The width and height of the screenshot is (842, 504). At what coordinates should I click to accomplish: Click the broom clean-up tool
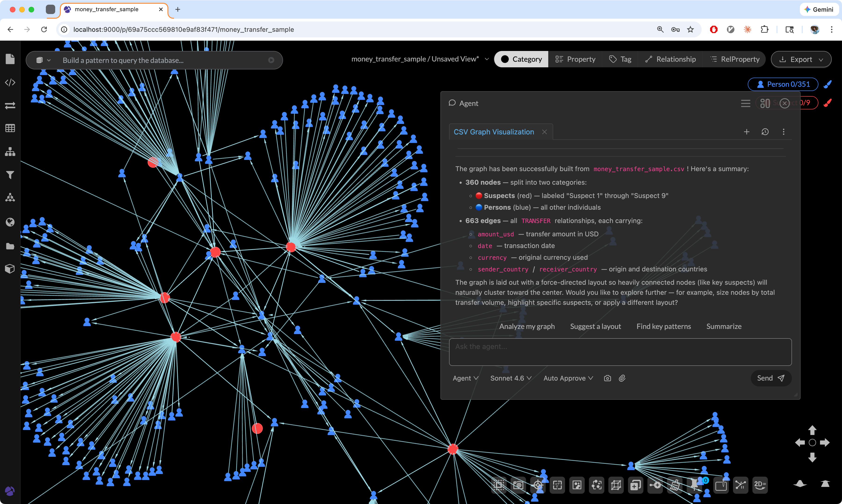pyautogui.click(x=675, y=485)
